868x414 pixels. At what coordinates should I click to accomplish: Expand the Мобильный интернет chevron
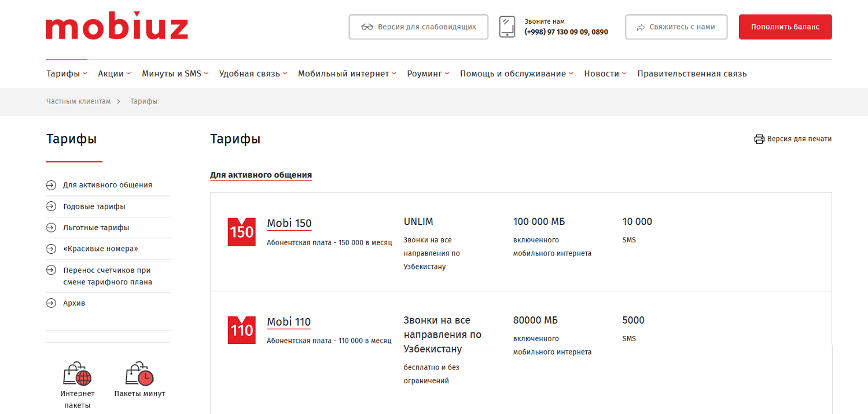pos(394,73)
